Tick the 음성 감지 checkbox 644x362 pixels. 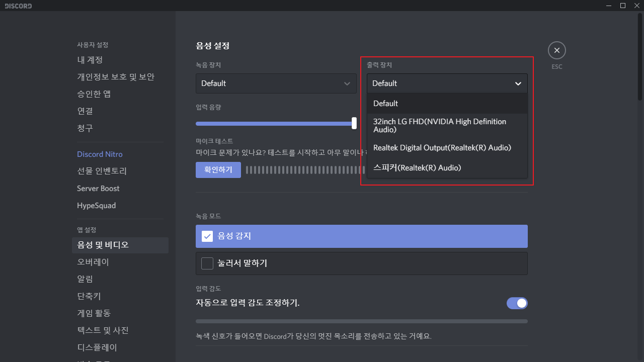pyautogui.click(x=207, y=236)
